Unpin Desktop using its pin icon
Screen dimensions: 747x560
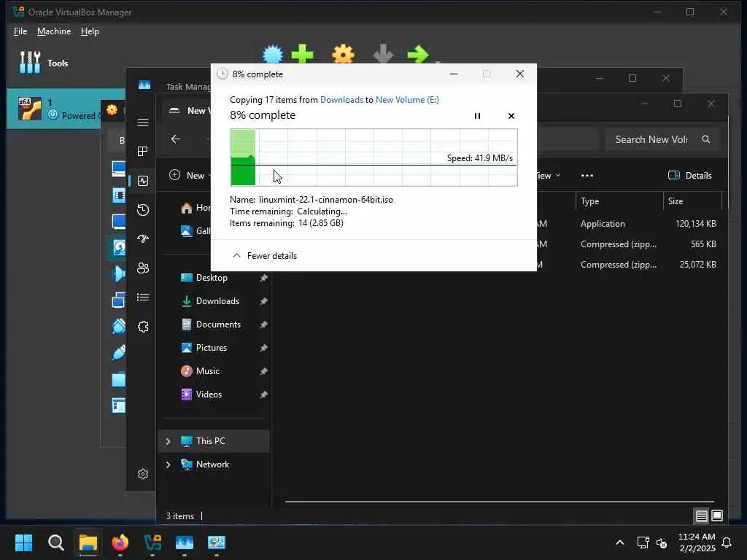pyautogui.click(x=263, y=278)
